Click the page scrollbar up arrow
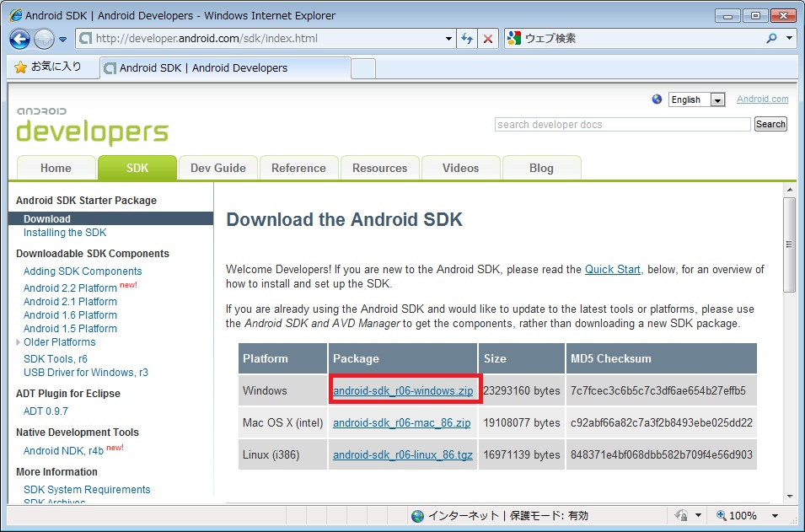The width and height of the screenshot is (805, 532). pos(789,190)
